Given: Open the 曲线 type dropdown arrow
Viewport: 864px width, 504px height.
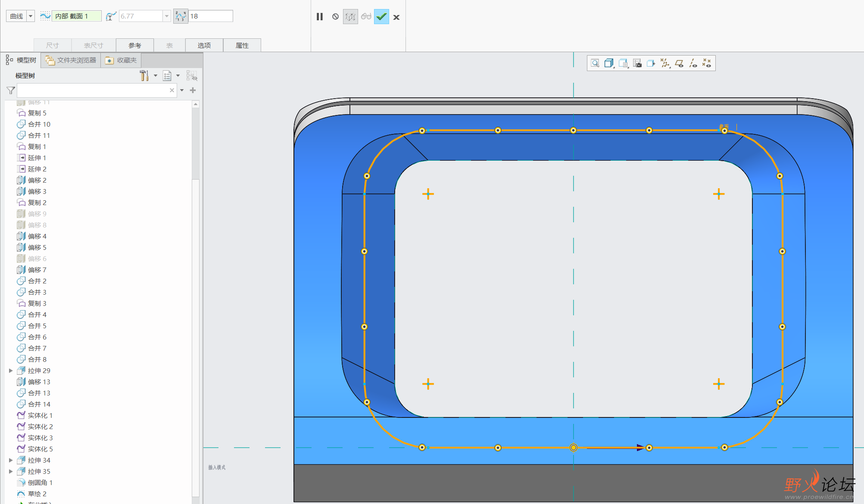Looking at the screenshot, I should tap(31, 16).
